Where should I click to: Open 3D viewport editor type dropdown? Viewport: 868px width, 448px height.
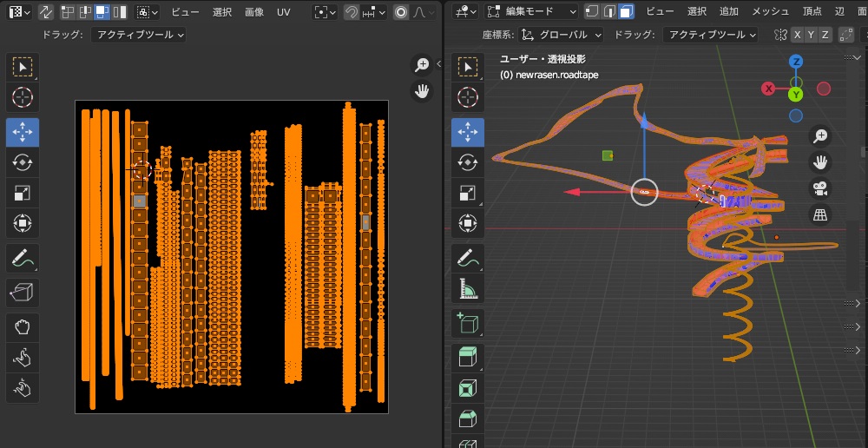tap(465, 11)
